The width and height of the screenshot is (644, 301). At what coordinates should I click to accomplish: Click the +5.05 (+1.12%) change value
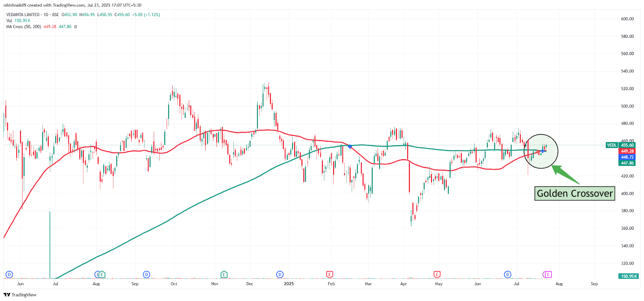146,14
